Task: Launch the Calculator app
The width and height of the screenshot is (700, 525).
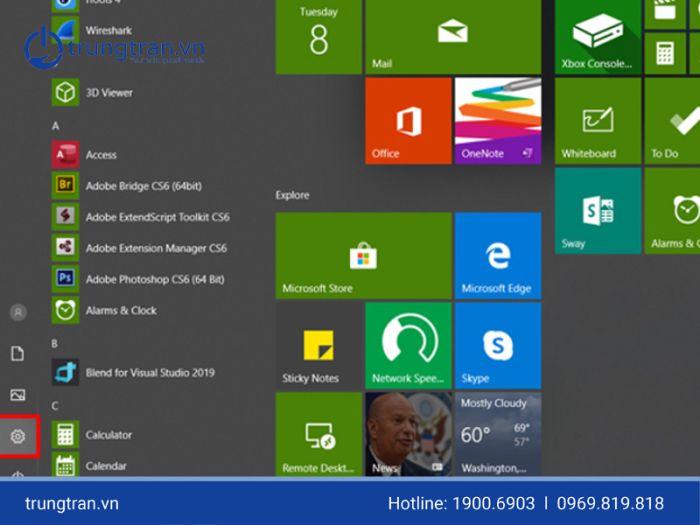Action: pyautogui.click(x=108, y=435)
